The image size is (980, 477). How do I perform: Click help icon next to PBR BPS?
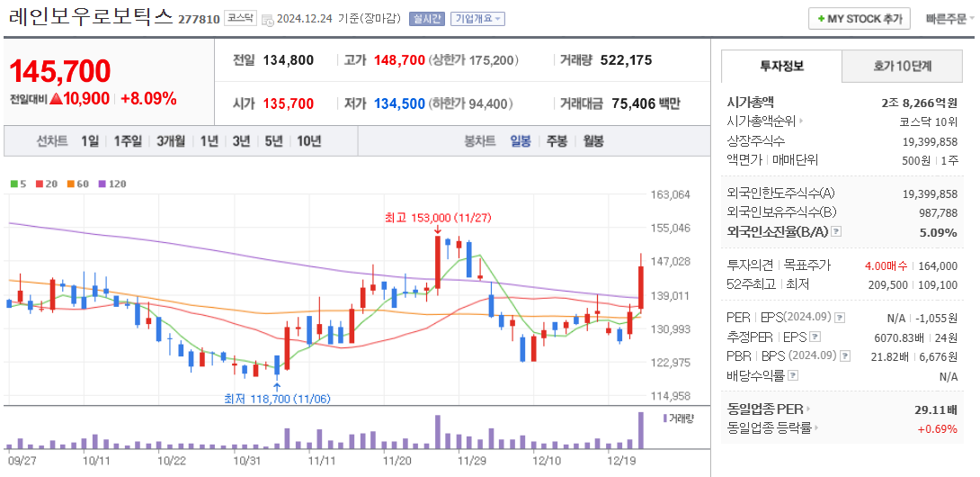tap(845, 356)
